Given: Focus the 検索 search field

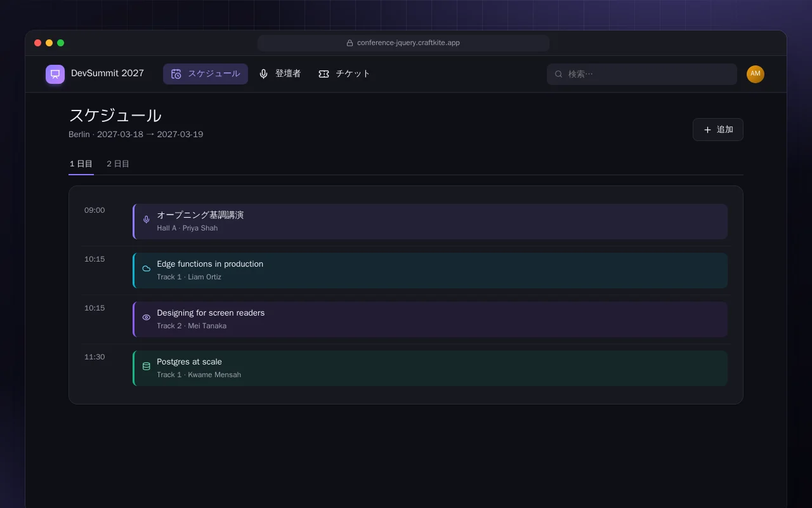Looking at the screenshot, I should (x=642, y=74).
